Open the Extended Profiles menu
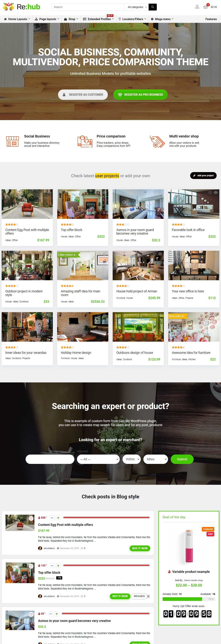 pyautogui.click(x=98, y=19)
